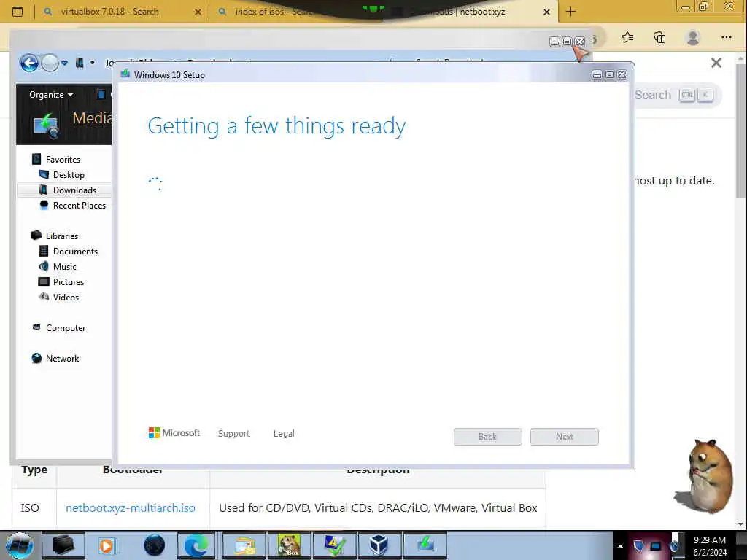
Task: Click the Next button in Windows 10 Setup
Action: [564, 437]
